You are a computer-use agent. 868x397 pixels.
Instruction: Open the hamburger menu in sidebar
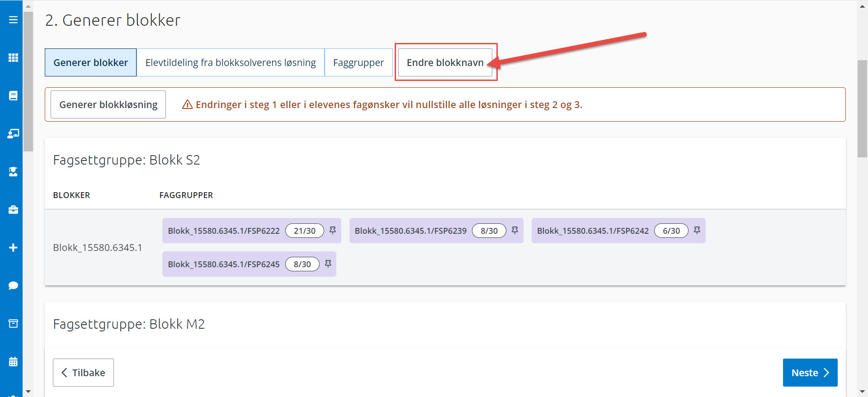coord(13,20)
